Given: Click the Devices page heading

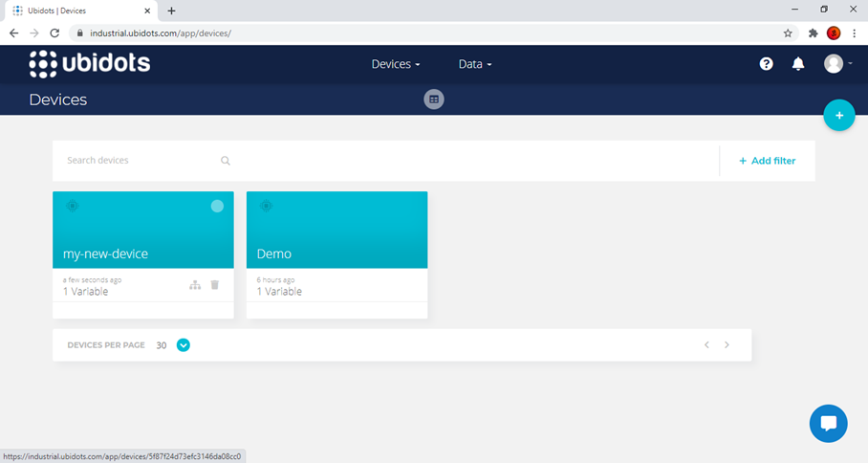Looking at the screenshot, I should (x=58, y=99).
